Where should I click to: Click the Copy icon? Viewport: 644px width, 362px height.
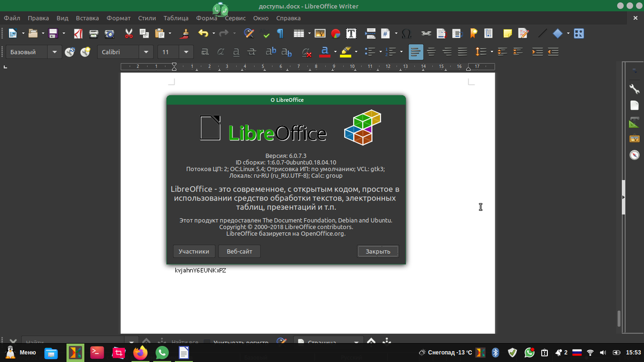(144, 33)
